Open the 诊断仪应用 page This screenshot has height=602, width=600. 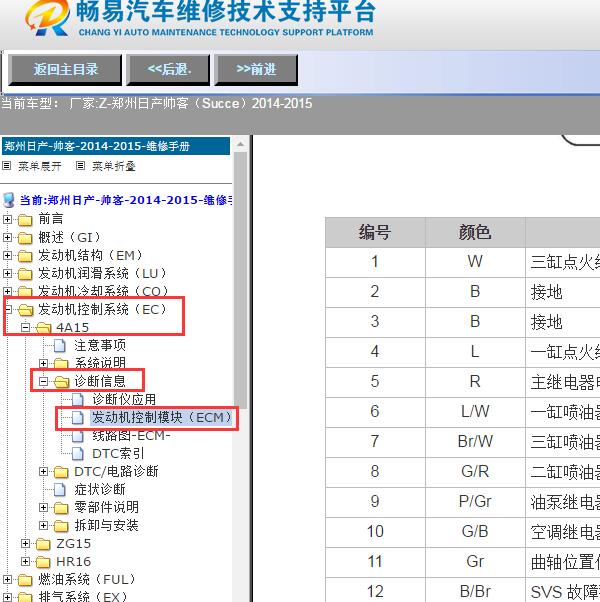click(124, 400)
